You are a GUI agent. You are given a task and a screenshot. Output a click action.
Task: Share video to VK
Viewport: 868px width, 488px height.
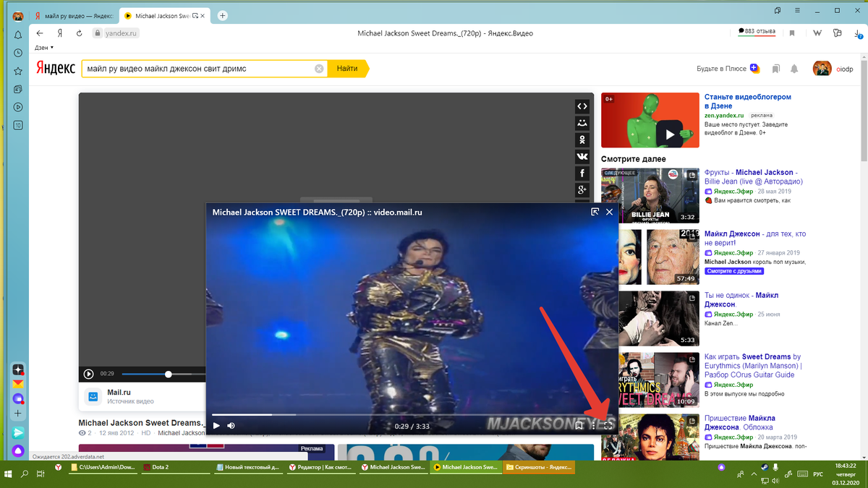coord(582,156)
